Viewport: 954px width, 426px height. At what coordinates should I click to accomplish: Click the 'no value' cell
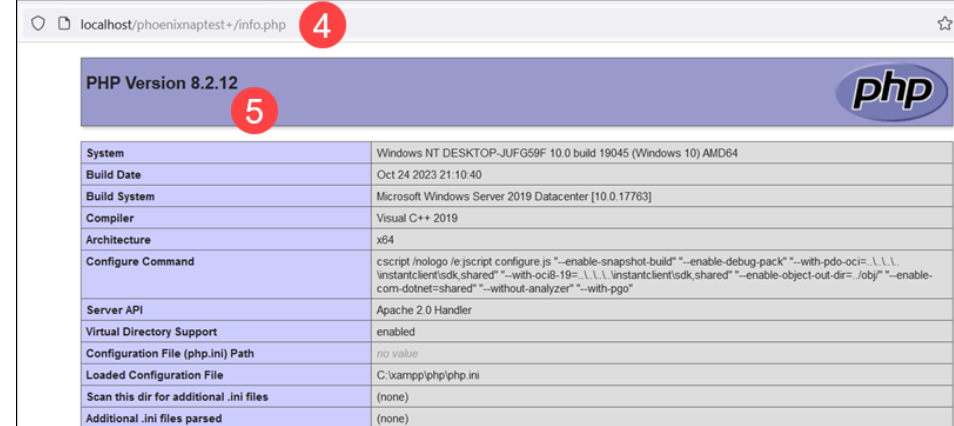point(397,354)
